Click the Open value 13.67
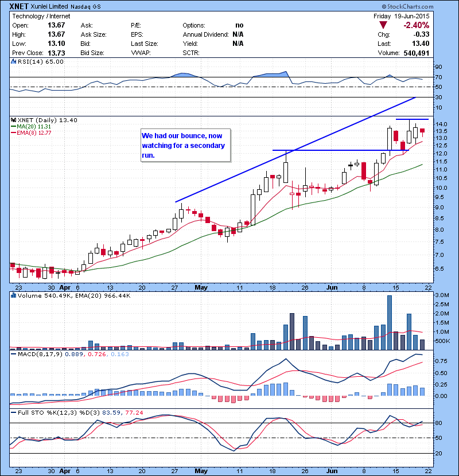This screenshot has height=476, width=459. (x=56, y=25)
